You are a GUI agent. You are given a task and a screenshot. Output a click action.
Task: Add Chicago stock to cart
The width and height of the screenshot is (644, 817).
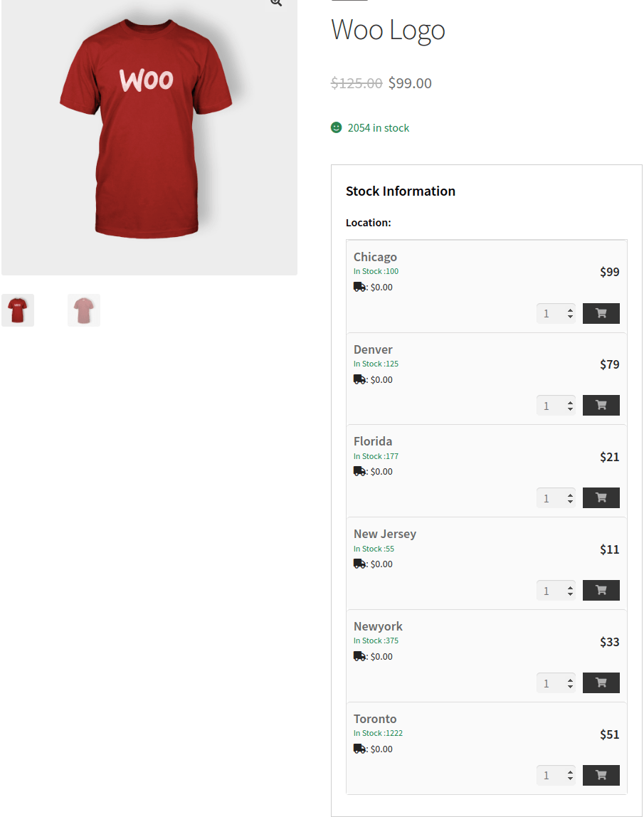pos(601,313)
